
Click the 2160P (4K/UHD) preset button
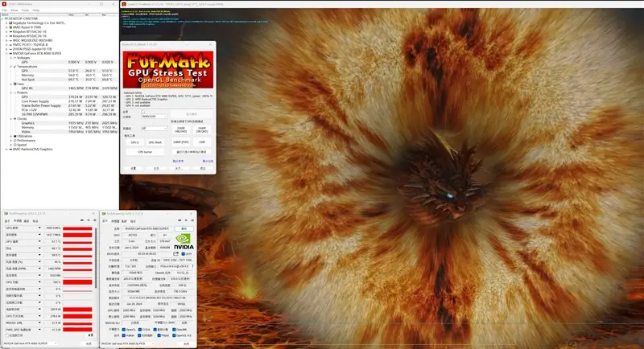pos(180,129)
